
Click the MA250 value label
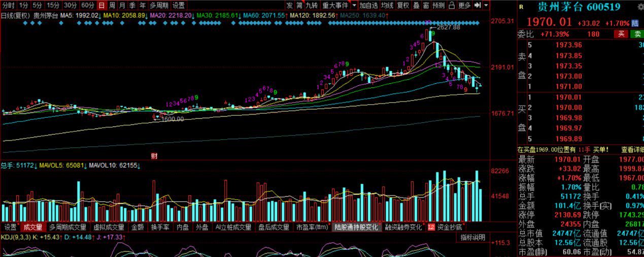click(365, 15)
